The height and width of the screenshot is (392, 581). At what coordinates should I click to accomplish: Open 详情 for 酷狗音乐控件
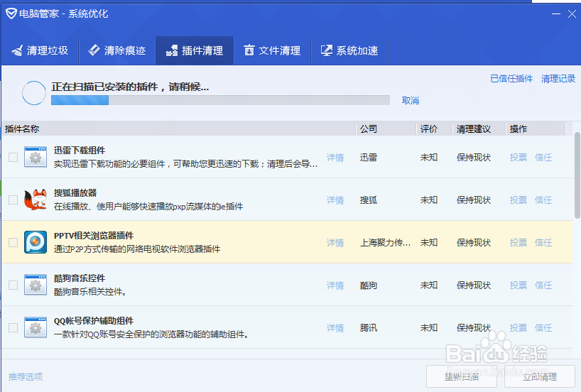point(335,285)
